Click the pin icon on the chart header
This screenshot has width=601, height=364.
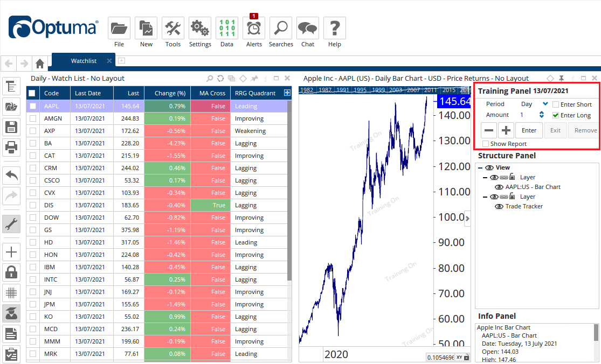coord(561,79)
